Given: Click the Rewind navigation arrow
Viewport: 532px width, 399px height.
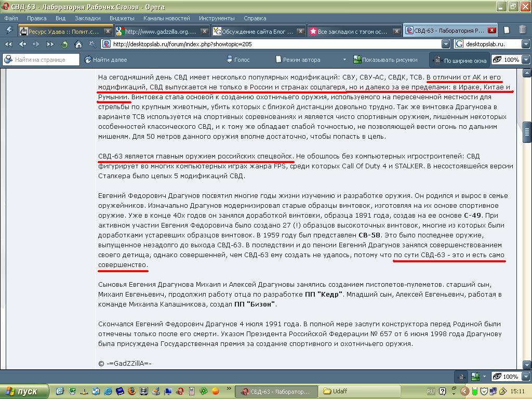Looking at the screenshot, I should [x=9, y=44].
